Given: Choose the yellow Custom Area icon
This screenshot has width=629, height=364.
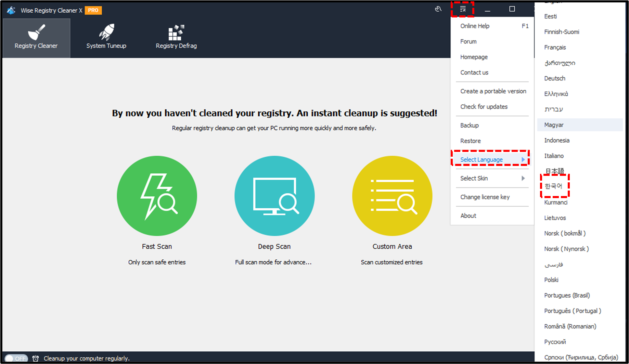Looking at the screenshot, I should 392,196.
